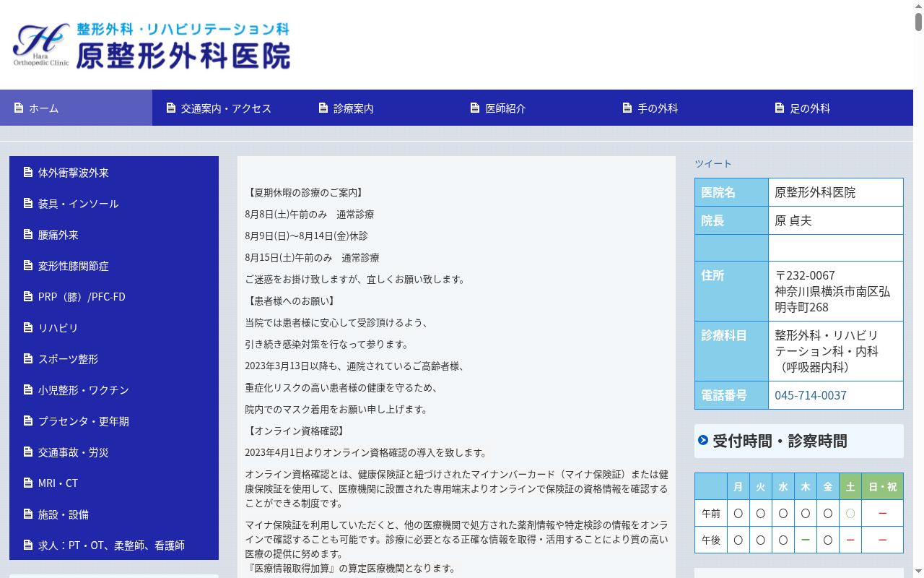Click the document icon beside ホーム

pyautogui.click(x=19, y=108)
